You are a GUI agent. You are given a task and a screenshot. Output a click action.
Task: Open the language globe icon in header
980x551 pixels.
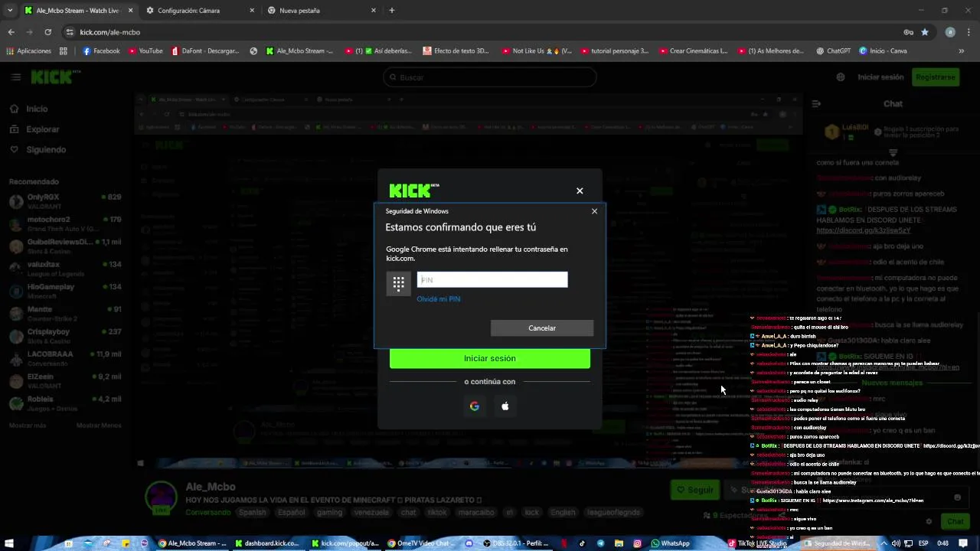pos(841,77)
